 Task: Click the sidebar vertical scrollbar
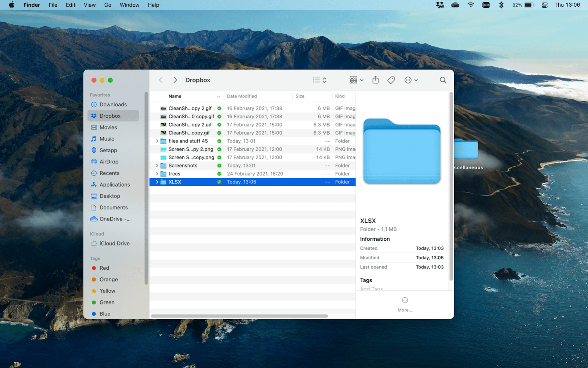(x=146, y=188)
